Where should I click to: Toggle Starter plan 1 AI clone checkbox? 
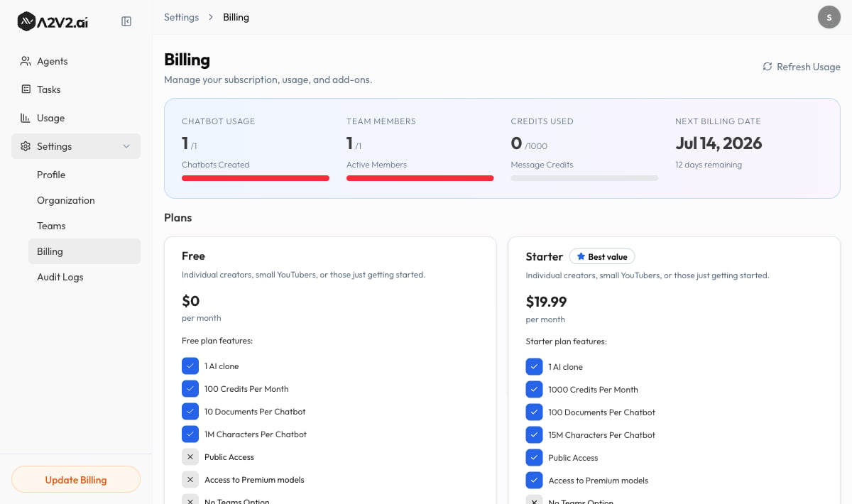[x=534, y=367]
